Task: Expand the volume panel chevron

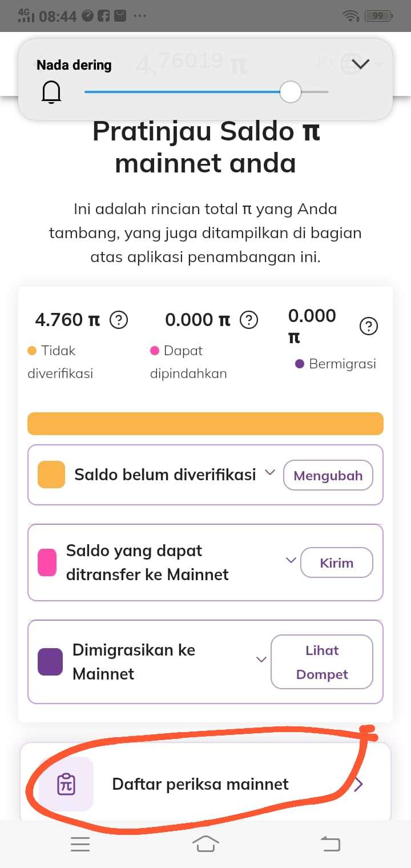Action: click(361, 64)
